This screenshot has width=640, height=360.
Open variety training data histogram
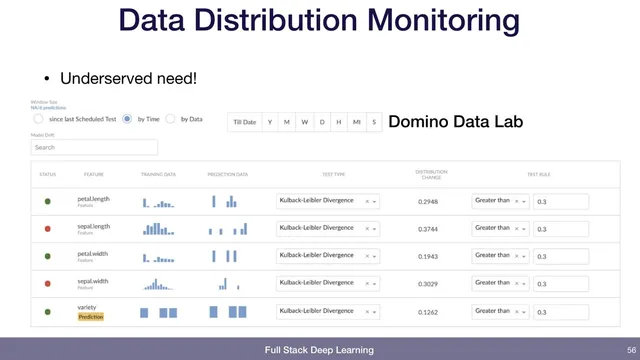point(158,313)
